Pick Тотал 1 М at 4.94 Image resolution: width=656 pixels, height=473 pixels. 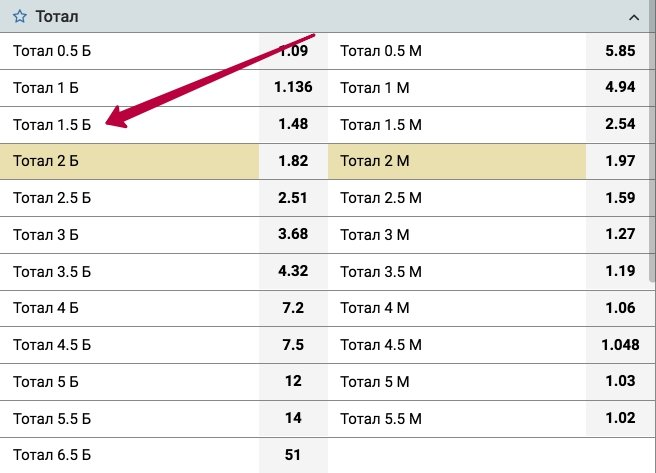point(620,87)
